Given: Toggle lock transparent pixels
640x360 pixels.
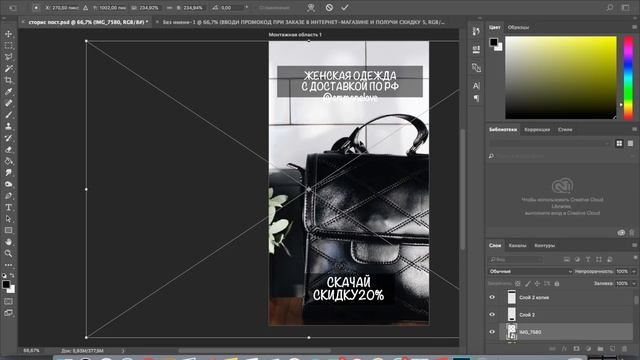Looking at the screenshot, I should (x=518, y=283).
